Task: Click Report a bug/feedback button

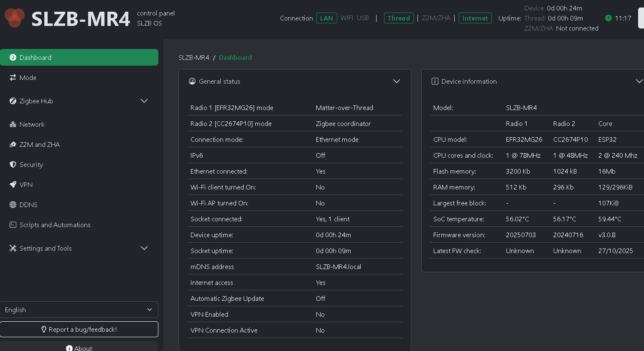Action: coord(79,330)
